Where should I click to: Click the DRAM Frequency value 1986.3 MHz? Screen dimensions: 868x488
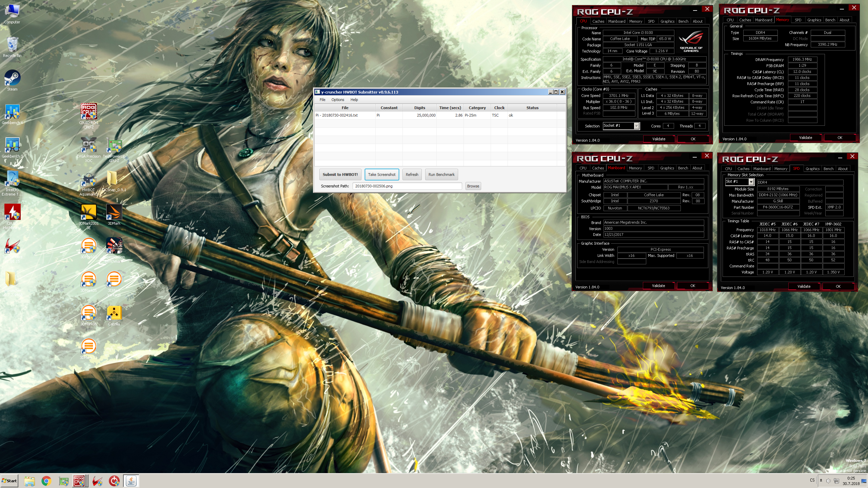point(802,59)
